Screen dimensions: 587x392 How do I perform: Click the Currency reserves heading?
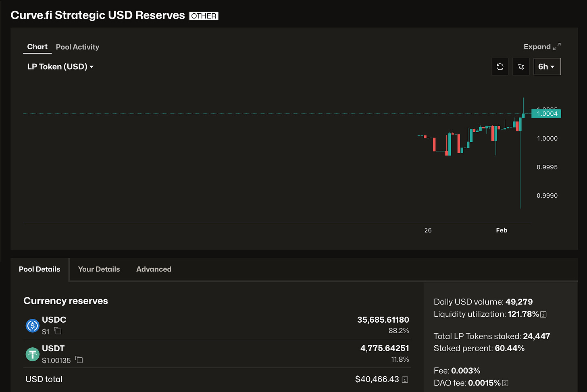click(x=66, y=301)
